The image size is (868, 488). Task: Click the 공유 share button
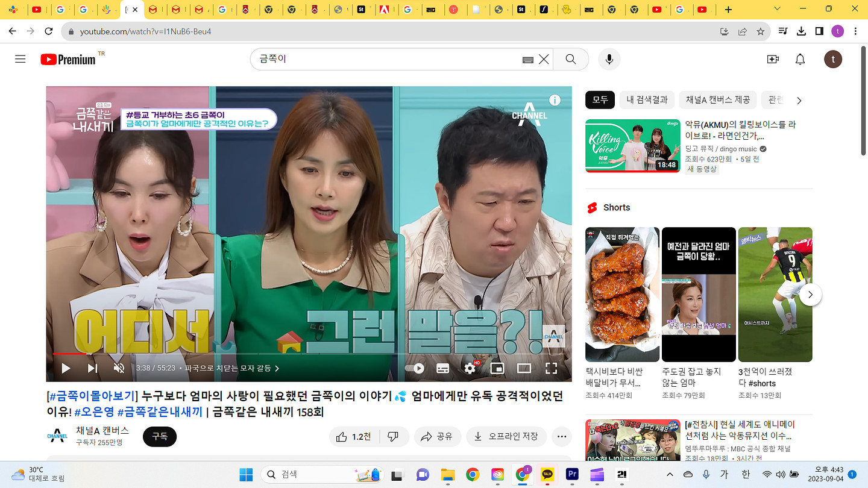click(438, 437)
